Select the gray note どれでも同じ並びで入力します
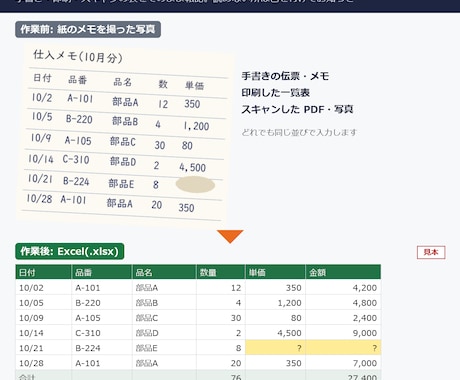 click(x=299, y=132)
